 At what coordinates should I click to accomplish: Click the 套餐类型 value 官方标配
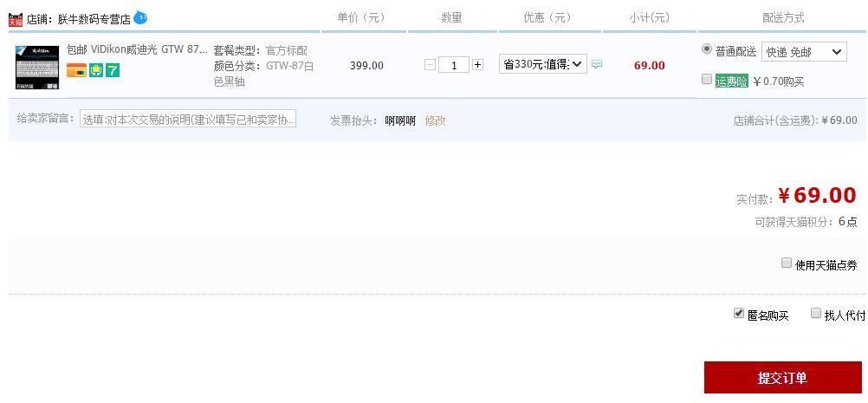point(287,50)
